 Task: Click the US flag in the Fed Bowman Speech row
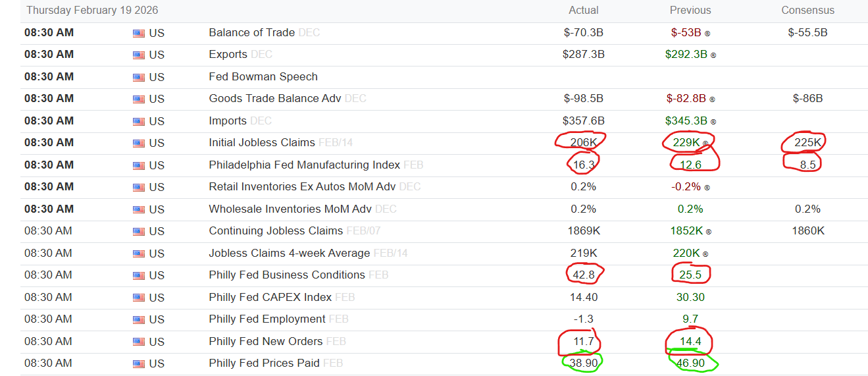click(x=138, y=77)
